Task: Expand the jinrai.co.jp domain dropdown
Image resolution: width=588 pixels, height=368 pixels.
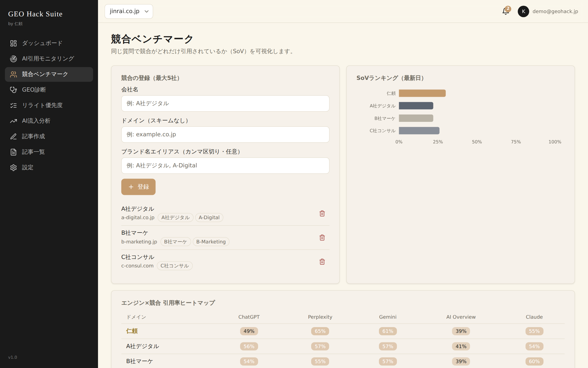Action: pyautogui.click(x=129, y=11)
